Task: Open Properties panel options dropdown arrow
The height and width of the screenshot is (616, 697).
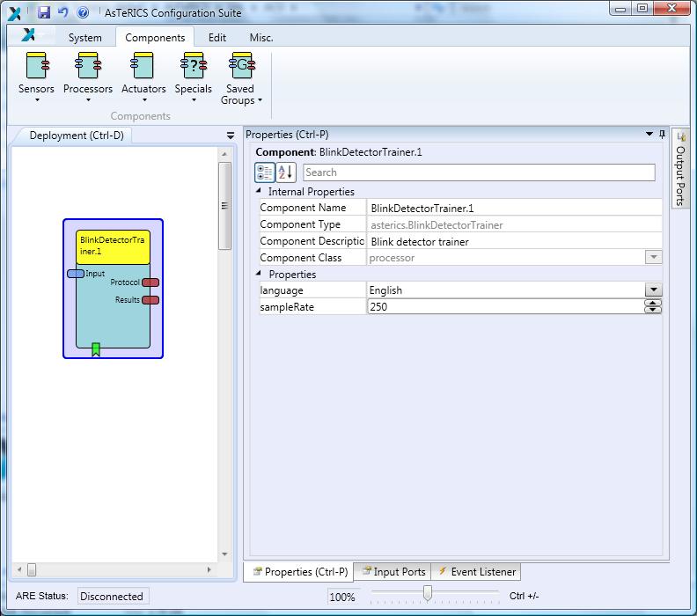Action: (649, 134)
